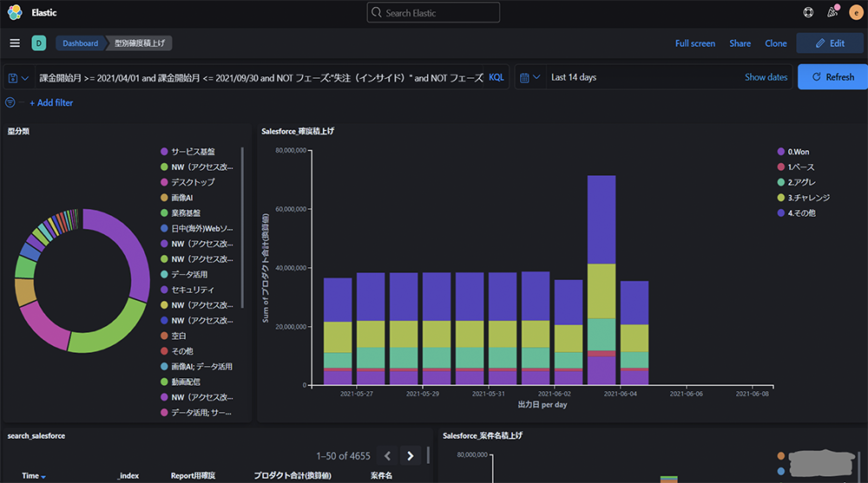Open the hamburger navigation menu
This screenshot has width=868, height=483.
pos(15,43)
